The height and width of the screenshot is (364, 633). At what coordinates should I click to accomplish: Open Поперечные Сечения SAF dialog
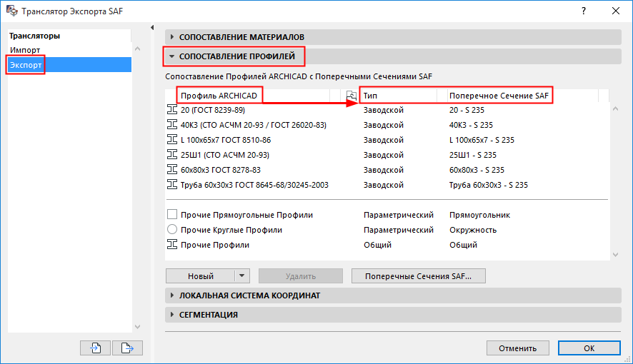[424, 276]
